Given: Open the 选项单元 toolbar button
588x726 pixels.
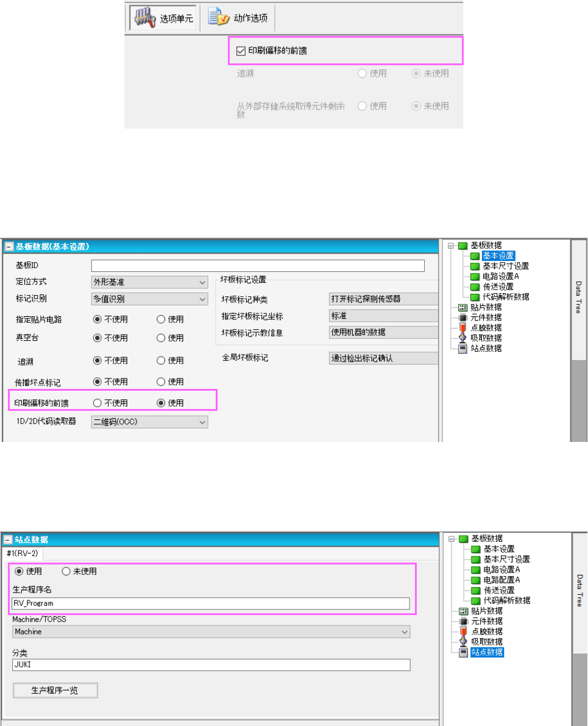Looking at the screenshot, I should [163, 18].
